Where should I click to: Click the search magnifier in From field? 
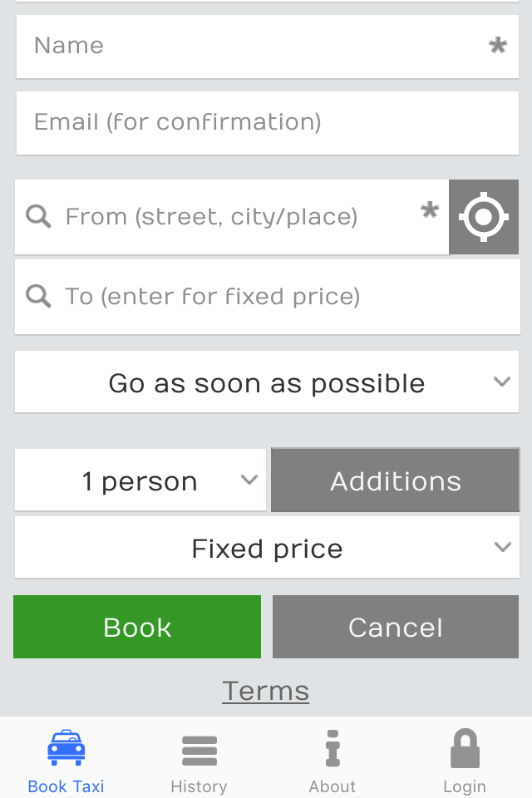click(39, 217)
